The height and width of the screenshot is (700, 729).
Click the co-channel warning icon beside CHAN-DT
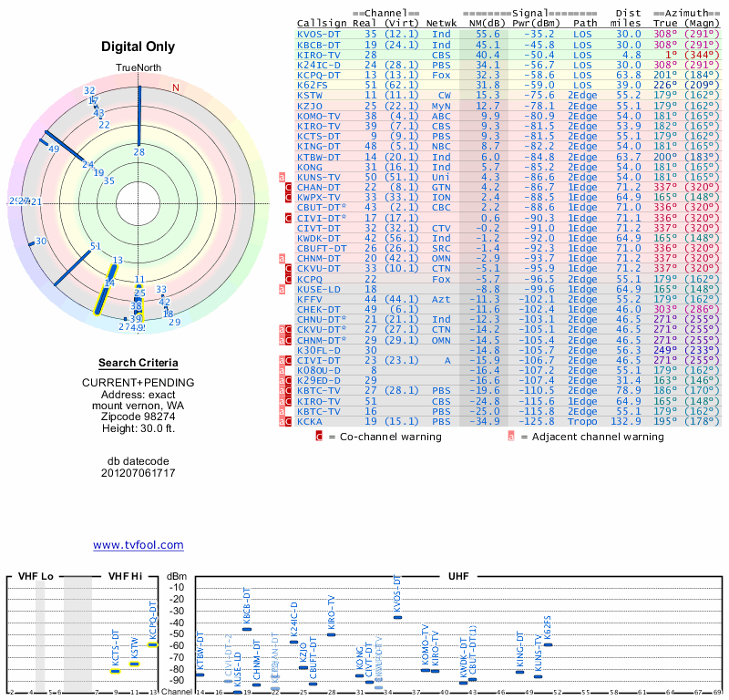(289, 187)
